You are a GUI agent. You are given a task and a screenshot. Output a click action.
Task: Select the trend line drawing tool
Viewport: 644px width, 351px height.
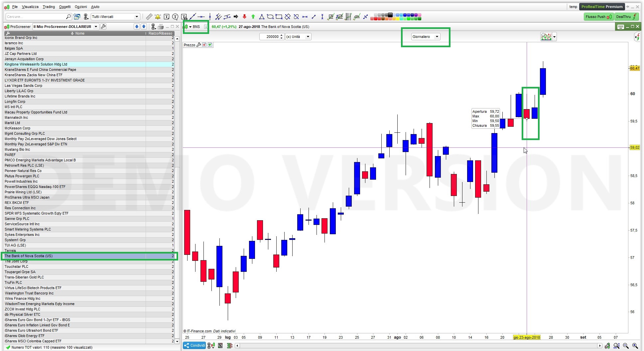click(x=193, y=17)
